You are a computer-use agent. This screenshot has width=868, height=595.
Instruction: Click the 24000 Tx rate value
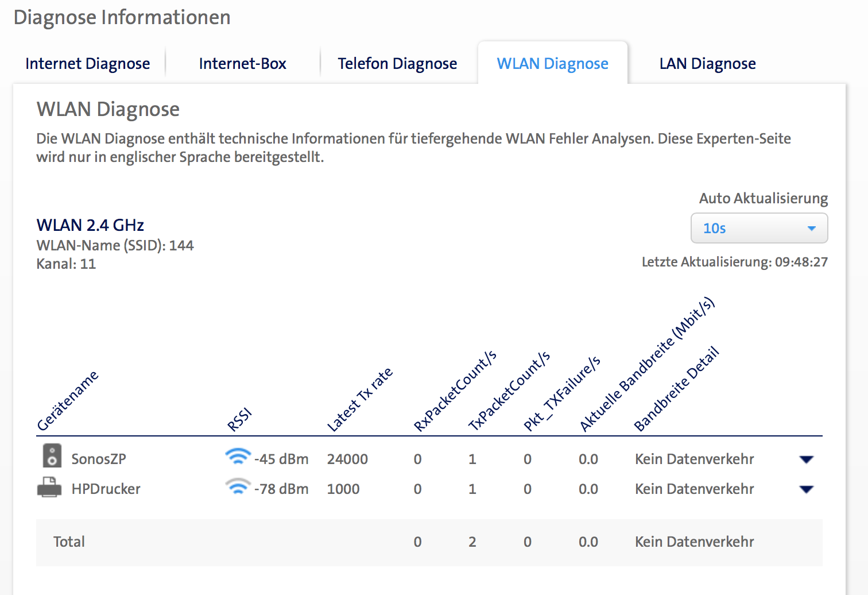click(x=347, y=459)
